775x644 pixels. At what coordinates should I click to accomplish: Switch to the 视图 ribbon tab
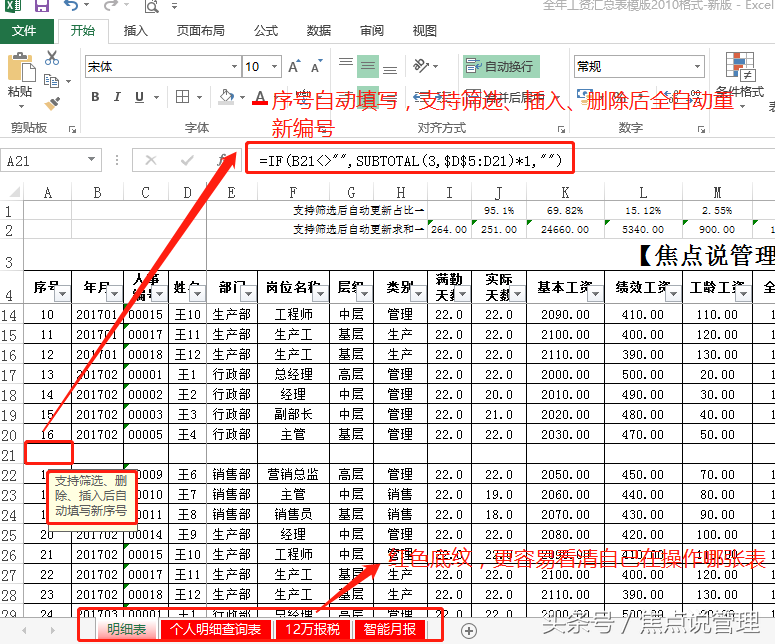pos(425,31)
